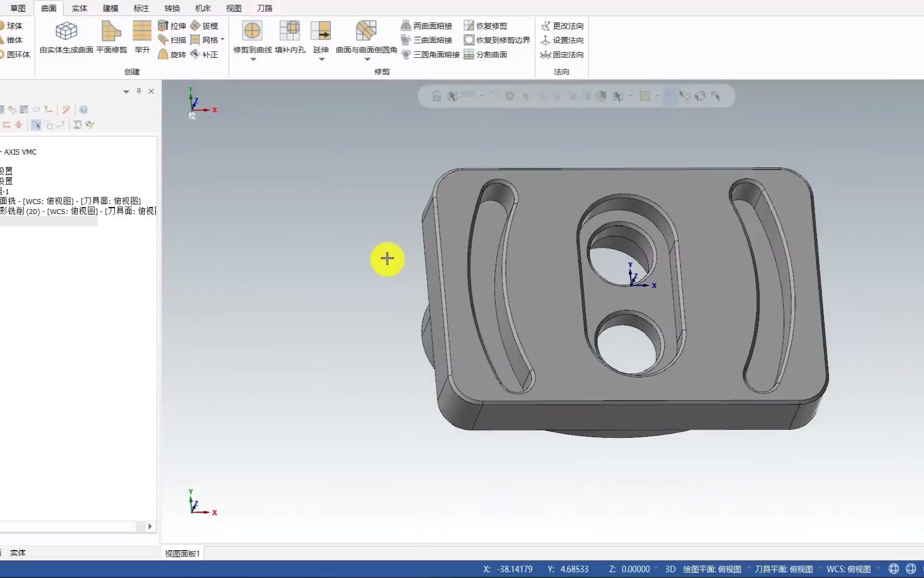Switch to the 刀路 ribbon tab
The image size is (924, 578).
(x=265, y=8)
